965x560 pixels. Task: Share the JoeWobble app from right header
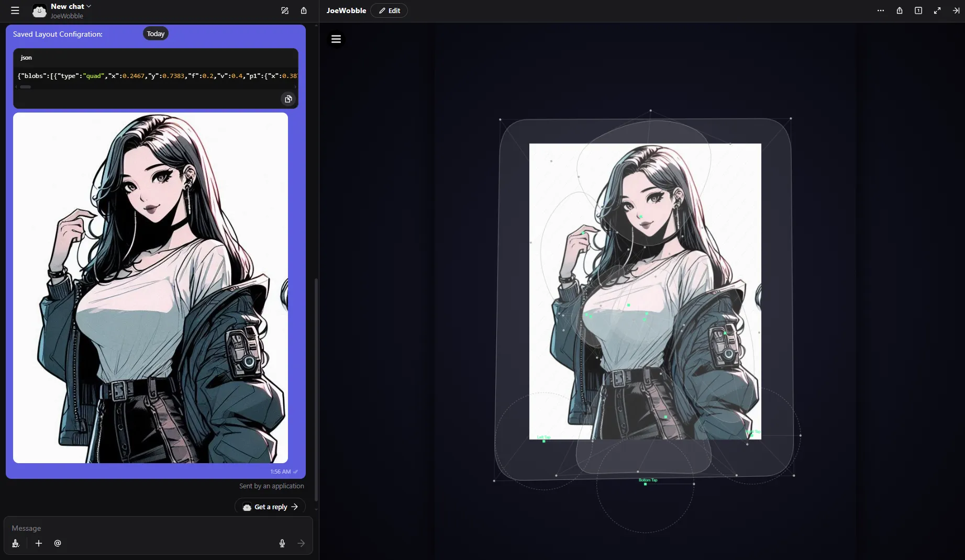pyautogui.click(x=900, y=10)
